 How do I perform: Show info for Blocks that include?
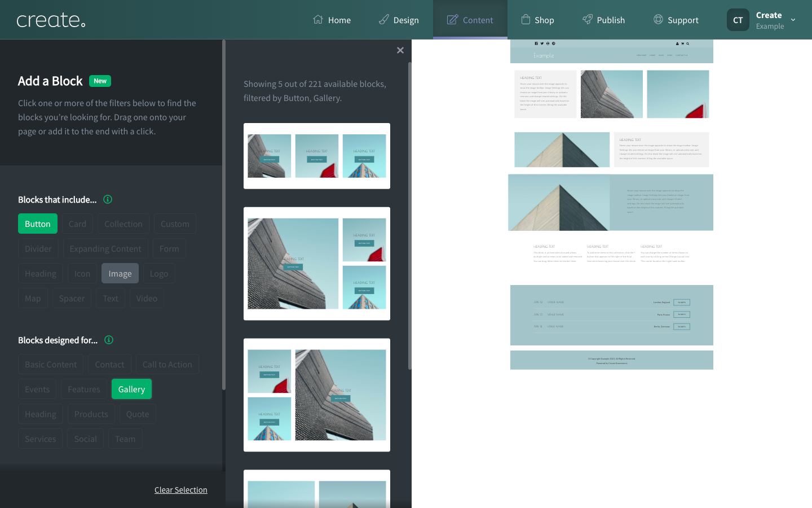pos(108,199)
